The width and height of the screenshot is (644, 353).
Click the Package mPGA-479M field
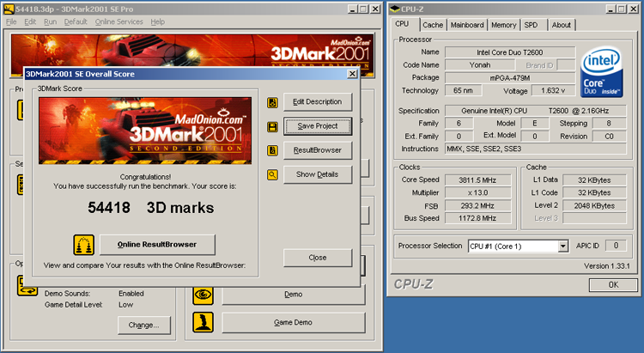pyautogui.click(x=510, y=77)
